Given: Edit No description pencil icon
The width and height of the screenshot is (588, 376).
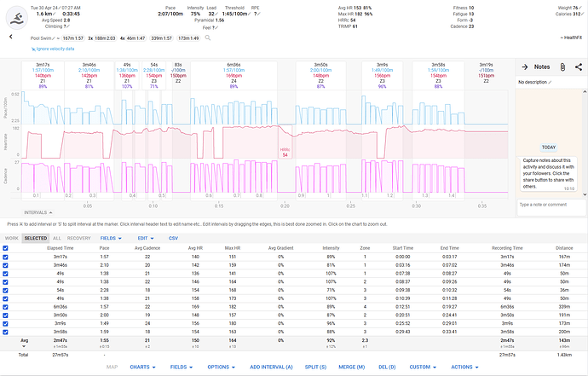Looking at the screenshot, I should 551,82.
